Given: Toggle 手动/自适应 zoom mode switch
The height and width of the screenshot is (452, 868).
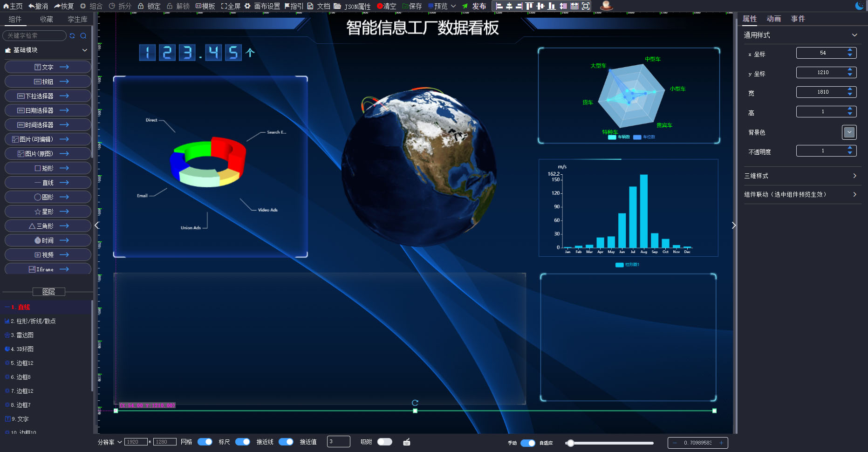Looking at the screenshot, I should point(528,443).
